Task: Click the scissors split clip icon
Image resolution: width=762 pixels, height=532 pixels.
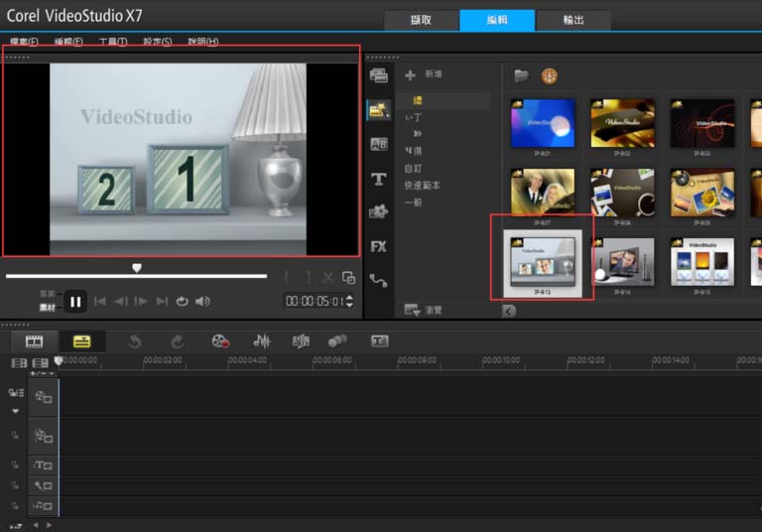Action: [x=328, y=278]
